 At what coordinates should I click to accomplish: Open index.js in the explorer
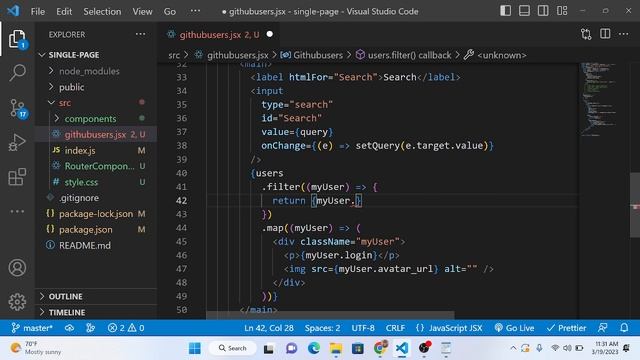tap(96, 150)
